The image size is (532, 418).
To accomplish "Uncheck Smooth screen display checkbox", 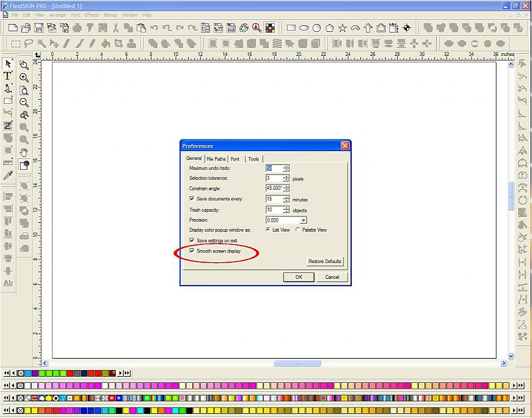I will 192,250.
